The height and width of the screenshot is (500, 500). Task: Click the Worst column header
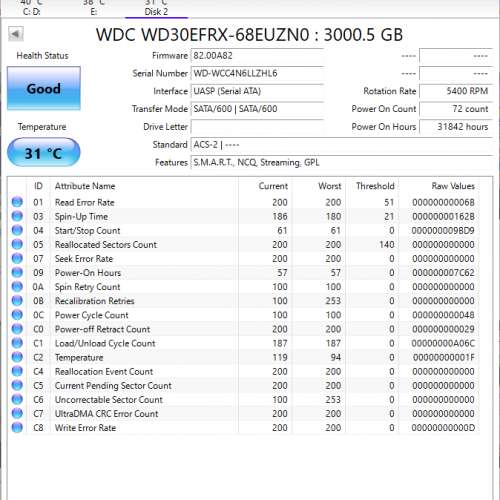(x=330, y=186)
